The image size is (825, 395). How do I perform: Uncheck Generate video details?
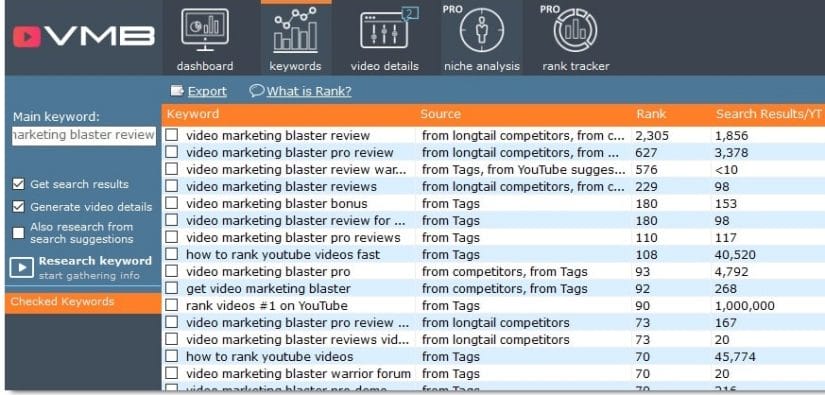[x=18, y=207]
